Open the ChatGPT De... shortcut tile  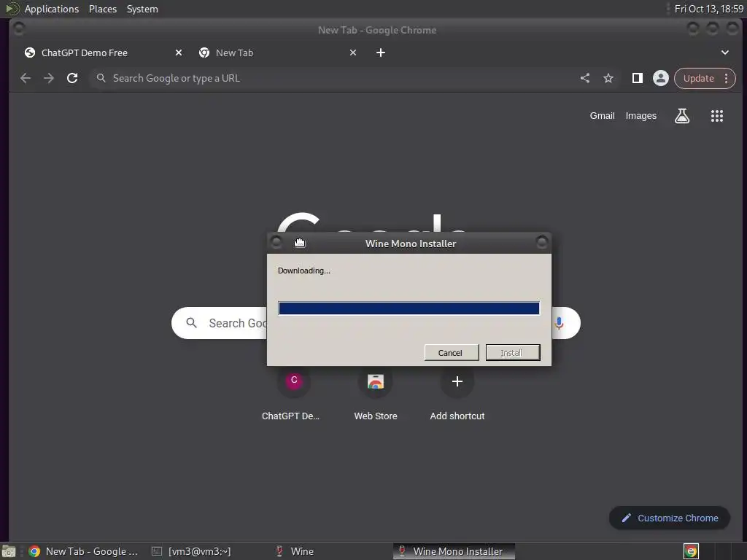pos(293,393)
